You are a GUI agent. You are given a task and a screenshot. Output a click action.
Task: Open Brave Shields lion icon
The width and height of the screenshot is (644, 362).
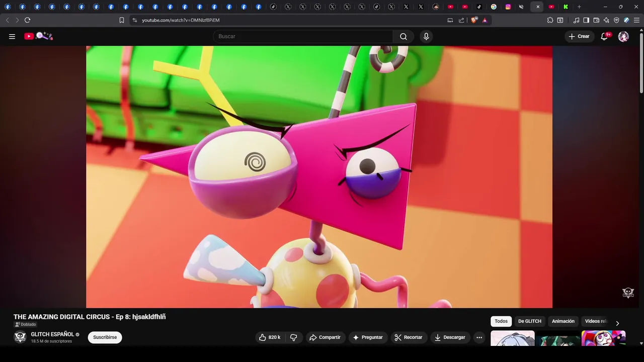473,20
